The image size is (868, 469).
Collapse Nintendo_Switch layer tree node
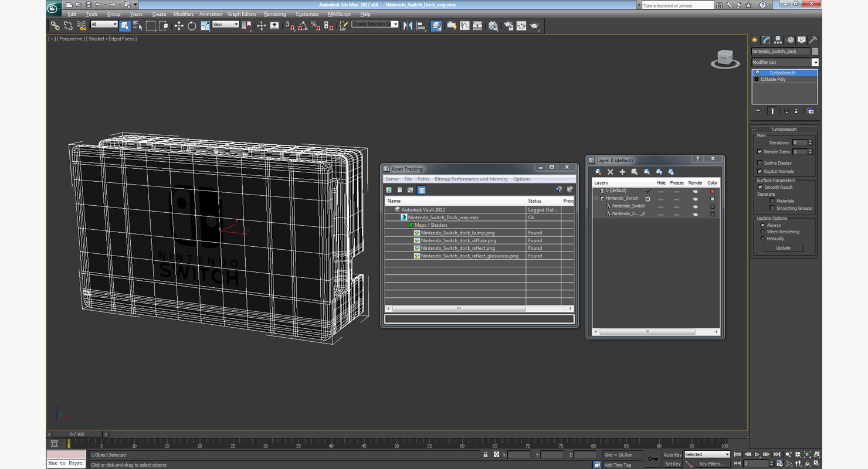pyautogui.click(x=596, y=198)
